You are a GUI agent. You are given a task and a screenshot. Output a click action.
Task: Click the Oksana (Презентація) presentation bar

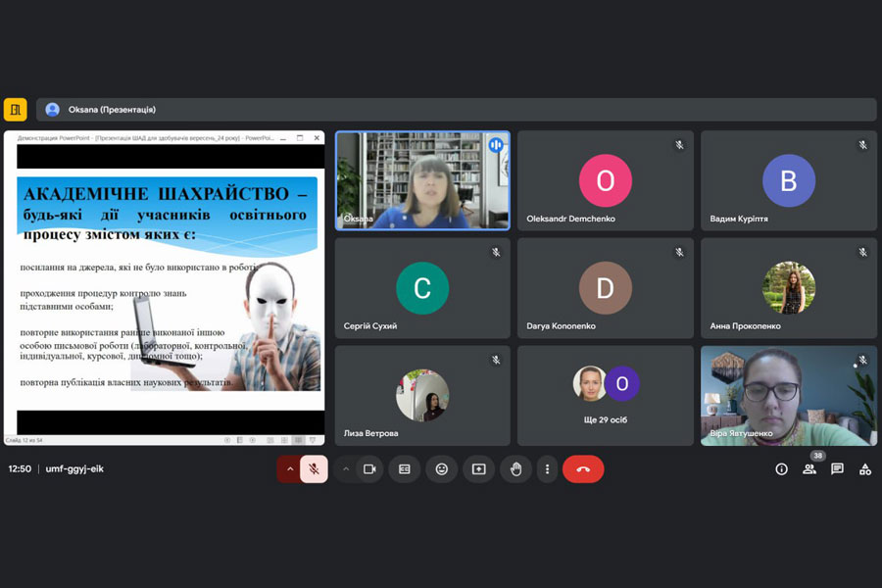tap(456, 109)
